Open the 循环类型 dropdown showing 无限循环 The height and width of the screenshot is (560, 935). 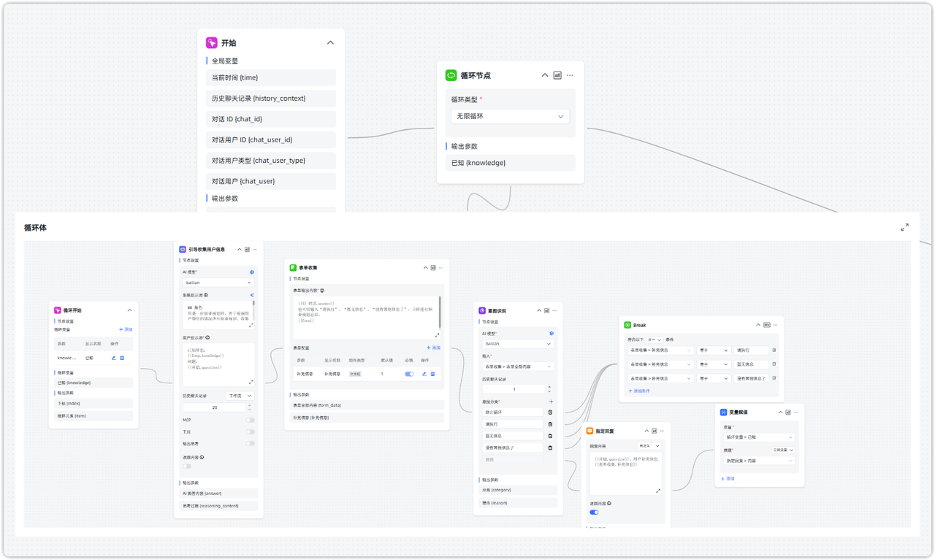[x=510, y=117]
